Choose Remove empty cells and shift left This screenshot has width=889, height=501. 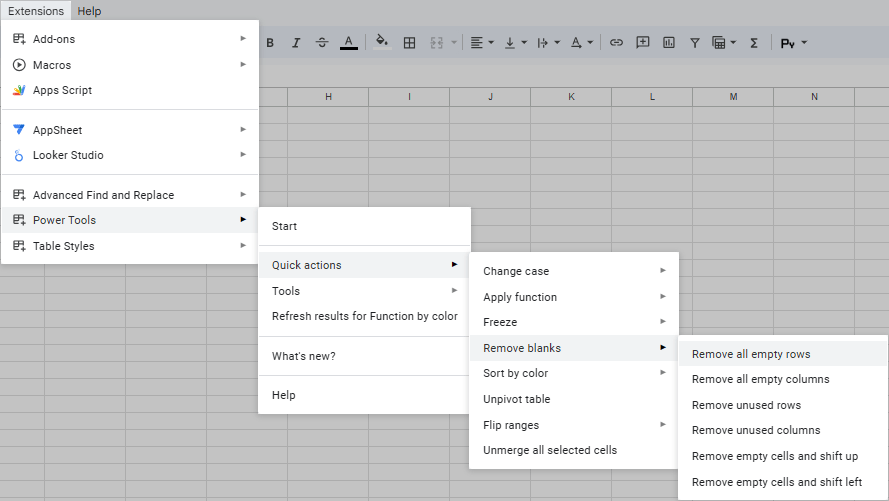click(783, 482)
